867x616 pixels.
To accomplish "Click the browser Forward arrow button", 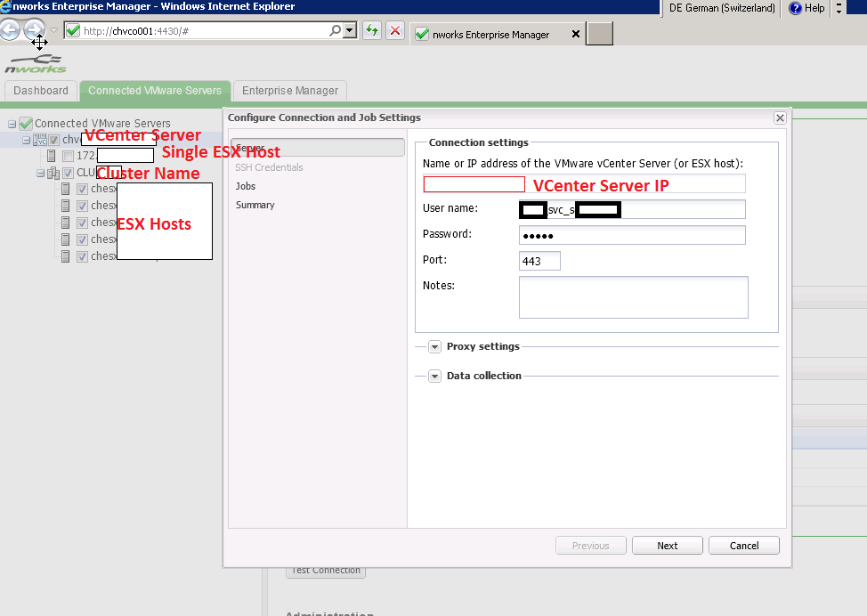I will (x=35, y=30).
